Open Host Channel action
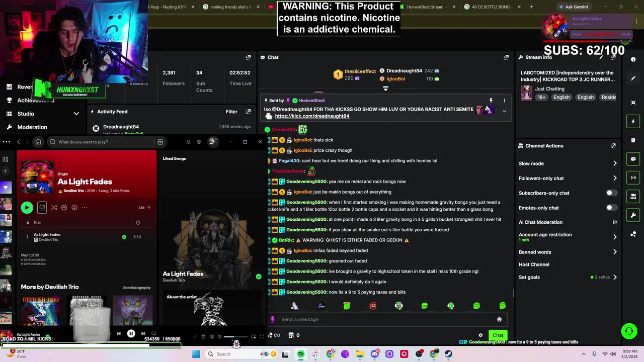Image resolution: width=644 pixels, height=362 pixels. (x=534, y=264)
